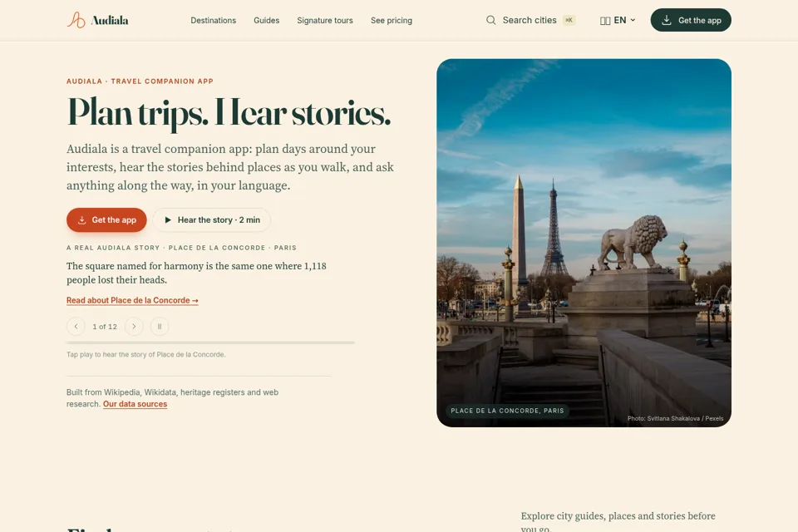This screenshot has width=798, height=532.
Task: Open See pricing page
Action: pos(392,20)
